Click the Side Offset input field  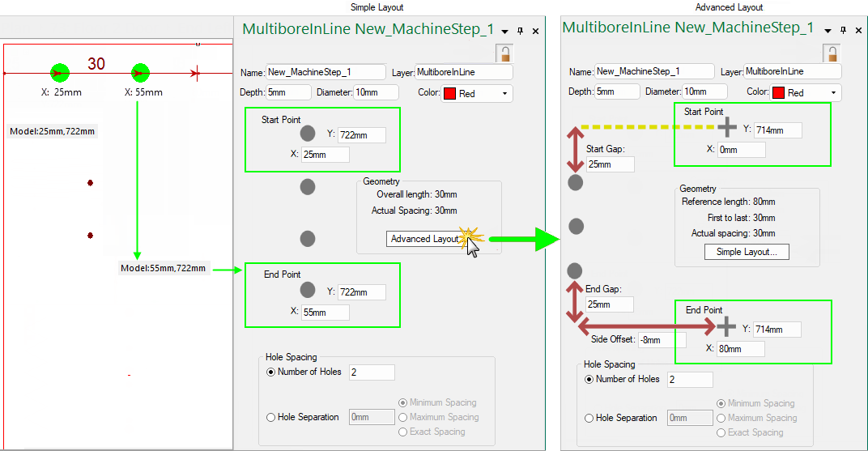click(x=661, y=340)
